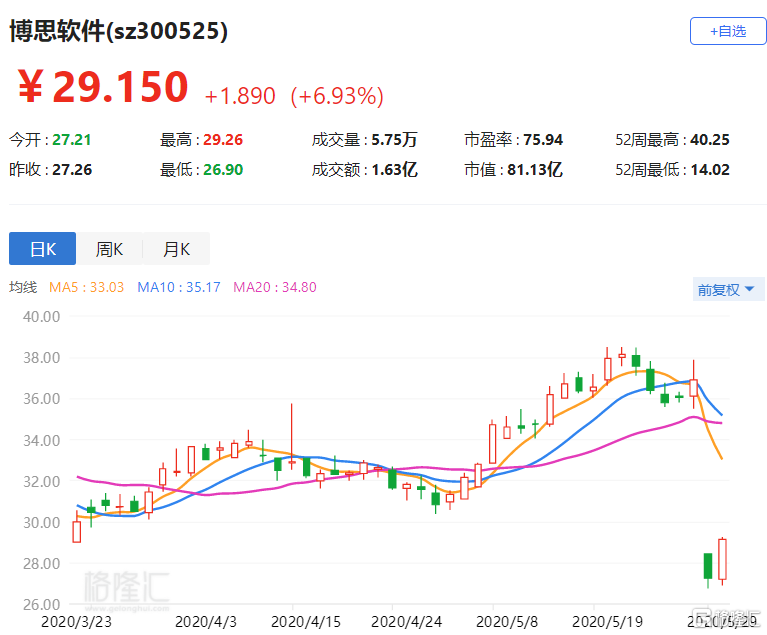The image size is (767, 635).
Task: Click the 2020/4/24 date axis label
Action: (x=406, y=622)
